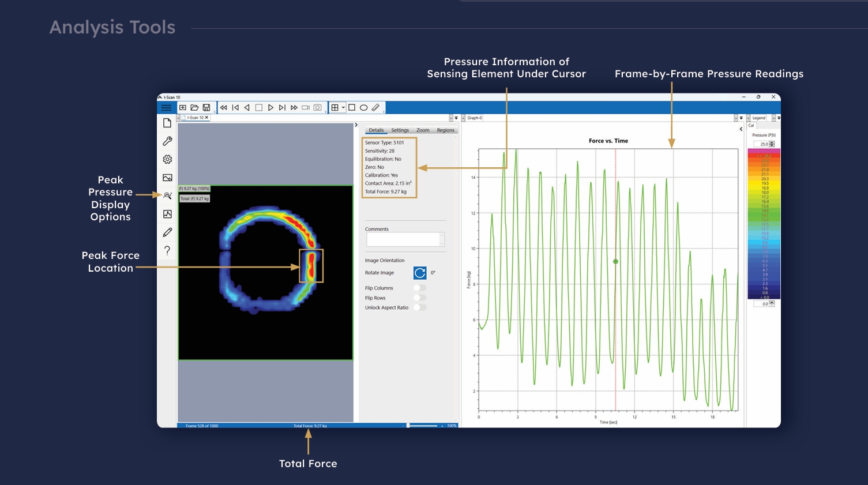Toggle Unlock Aspect Ratio switch
The width and height of the screenshot is (868, 485).
tap(420, 307)
